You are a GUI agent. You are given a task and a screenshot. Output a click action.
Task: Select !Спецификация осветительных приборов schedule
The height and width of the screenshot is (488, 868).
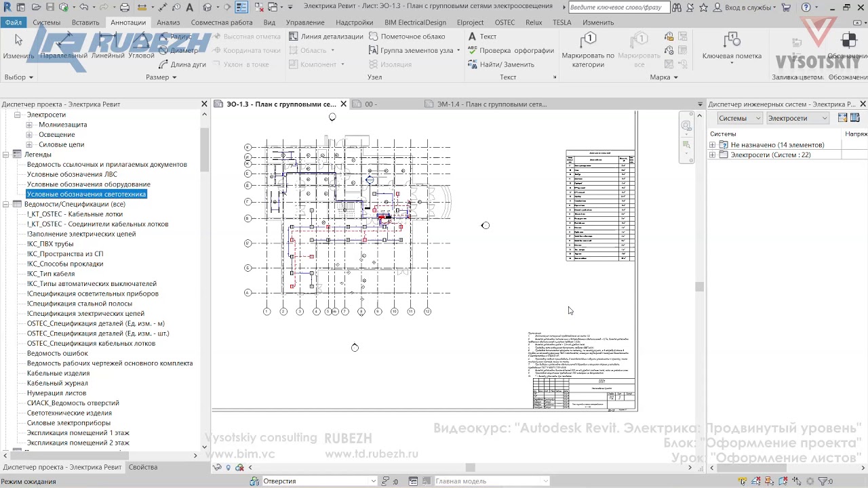(93, 293)
